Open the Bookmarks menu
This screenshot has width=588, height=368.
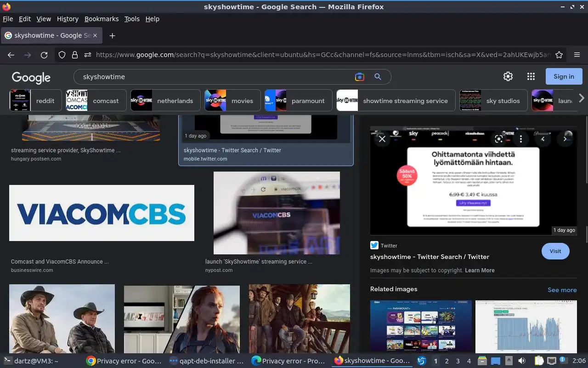(x=102, y=19)
